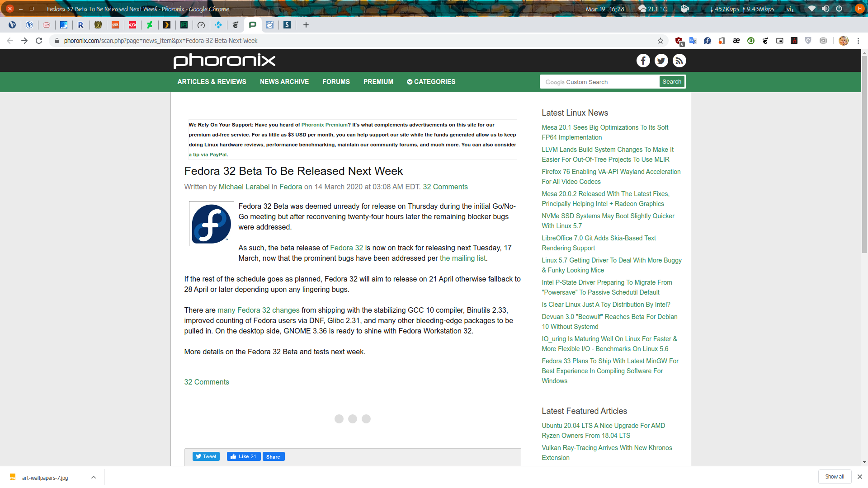Image resolution: width=868 pixels, height=488 pixels.
Task: Open the Premium page
Action: pyautogui.click(x=378, y=82)
